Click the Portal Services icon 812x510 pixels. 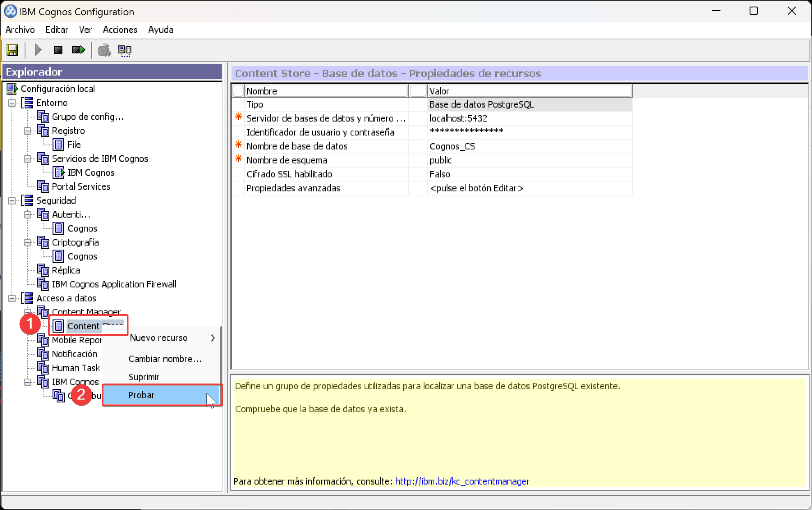point(43,186)
